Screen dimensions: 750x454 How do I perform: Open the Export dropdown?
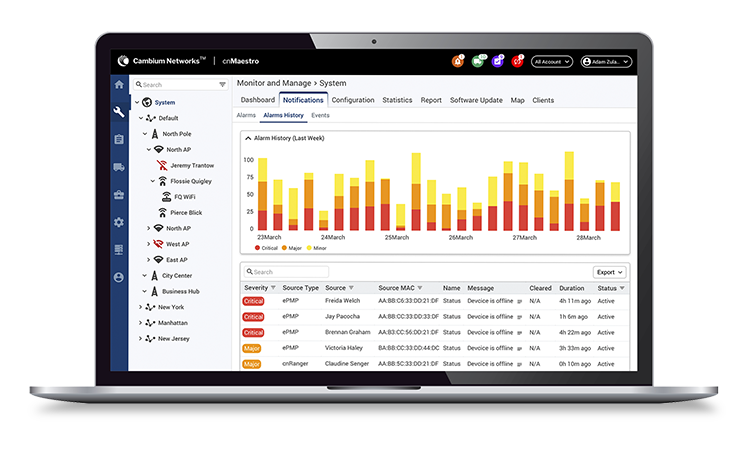pyautogui.click(x=609, y=272)
